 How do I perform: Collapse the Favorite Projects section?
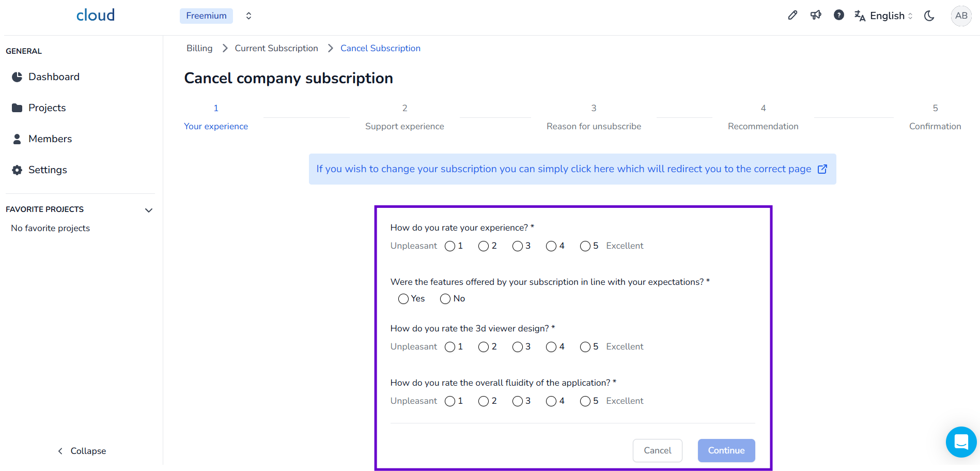click(x=149, y=210)
